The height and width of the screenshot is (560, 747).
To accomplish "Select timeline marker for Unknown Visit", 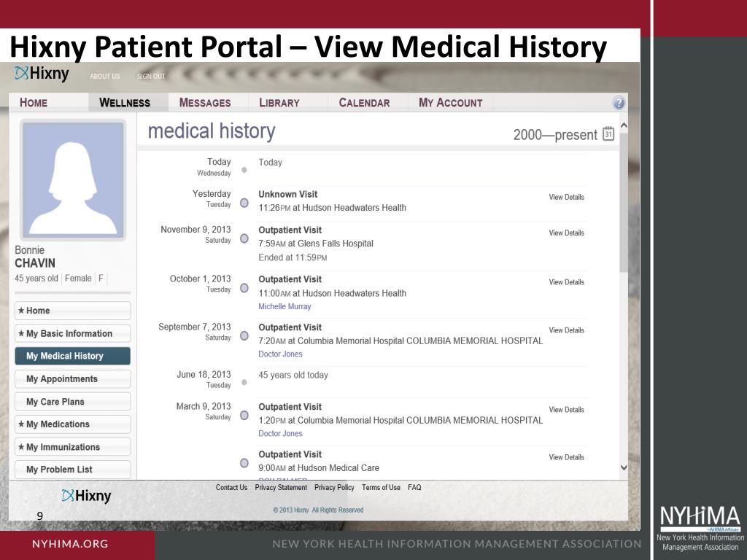I will [x=244, y=203].
